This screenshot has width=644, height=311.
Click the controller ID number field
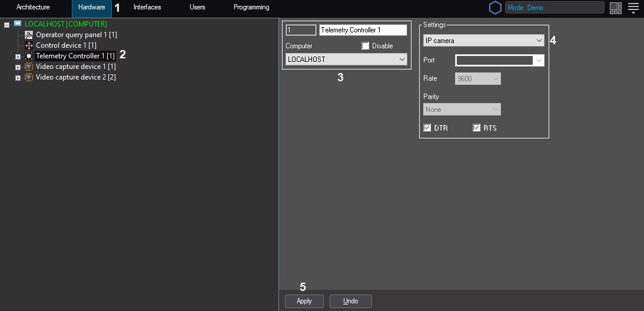(301, 30)
